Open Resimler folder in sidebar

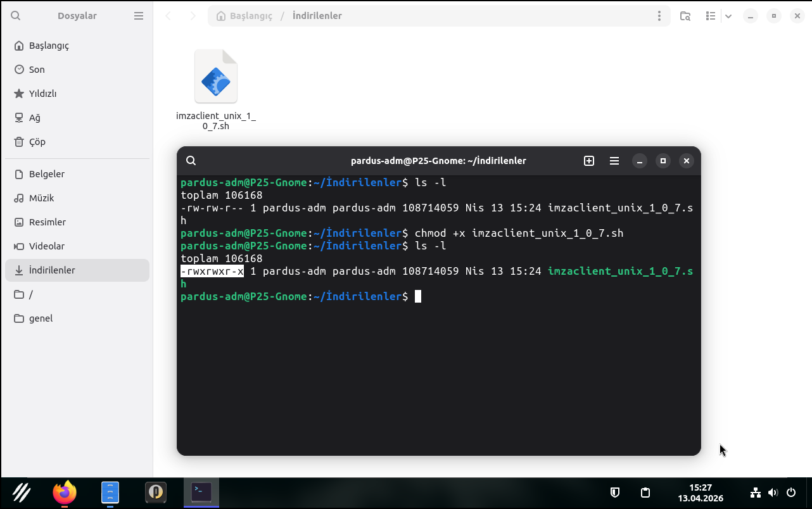coord(77,222)
